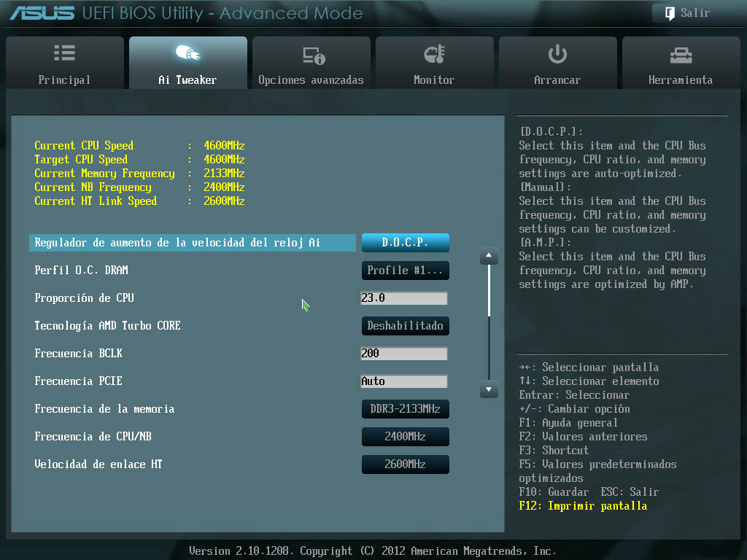Open the Herramienta tab label
747x560 pixels.
click(681, 80)
